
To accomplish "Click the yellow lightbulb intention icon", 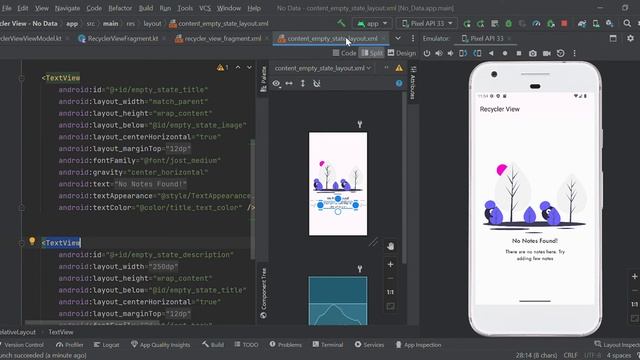I will pyautogui.click(x=32, y=241).
